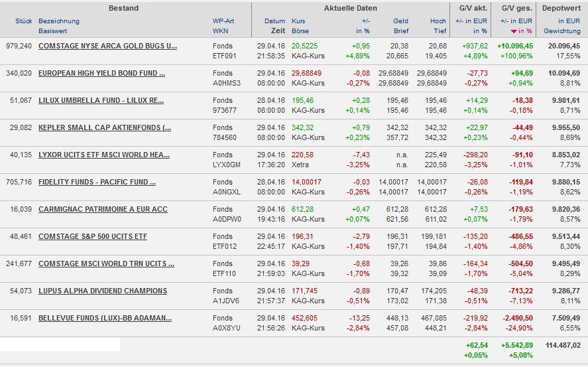Open COMSTAGE S&P 500 UCITS ETF
Image resolution: width=588 pixels, height=367 pixels.
[x=93, y=236]
